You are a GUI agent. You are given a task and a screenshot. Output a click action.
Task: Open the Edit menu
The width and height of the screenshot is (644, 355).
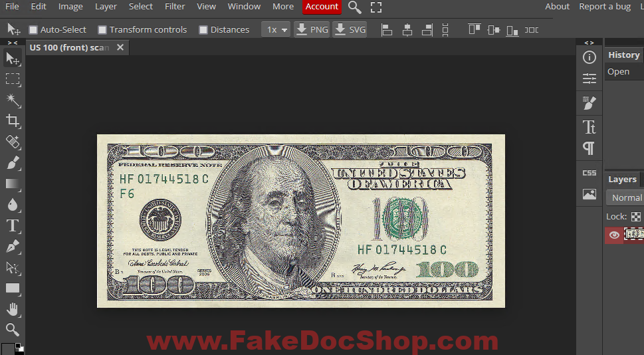(x=39, y=7)
